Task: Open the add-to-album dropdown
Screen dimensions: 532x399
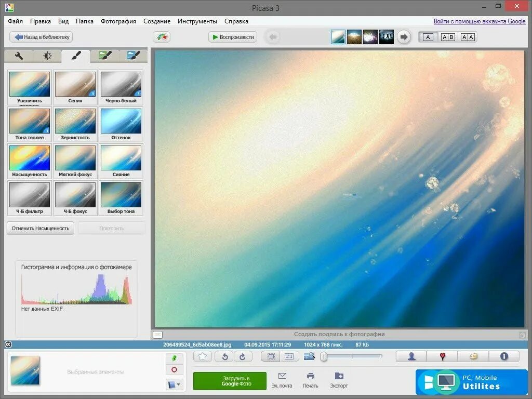Action: coord(175,384)
